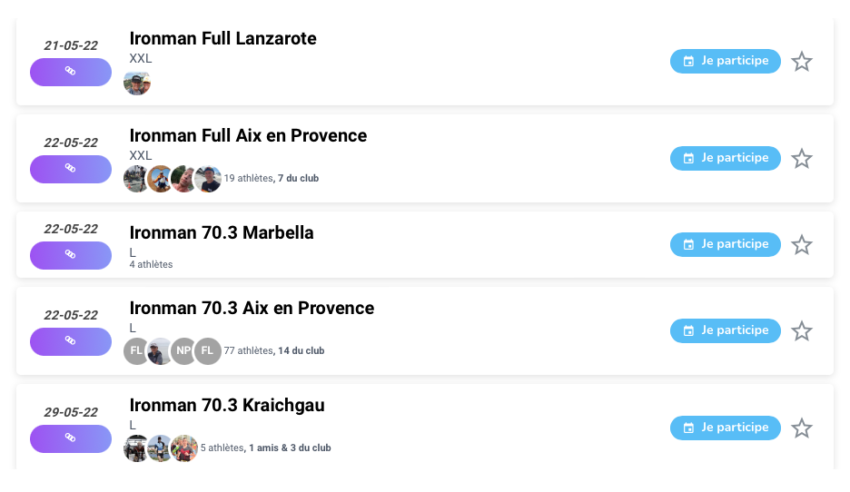Favorite Ironman Full Aix en Provence

pos(801,159)
